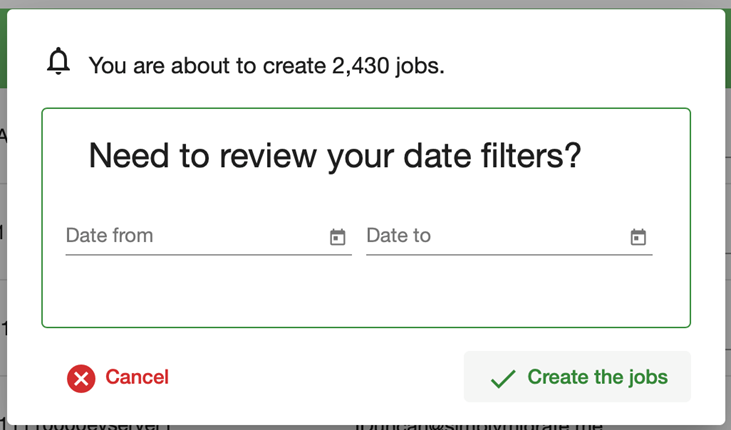Open the Date from calendar picker icon
The image size is (731, 430).
(x=338, y=237)
